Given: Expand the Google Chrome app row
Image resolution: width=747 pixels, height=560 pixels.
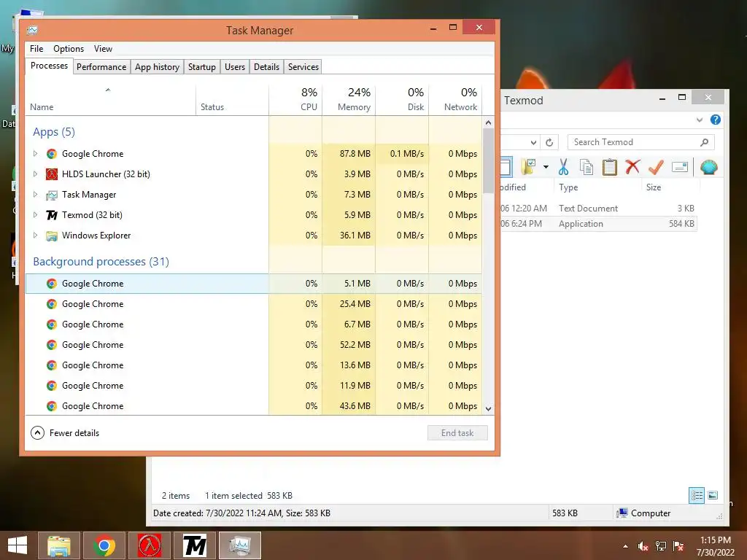Looking at the screenshot, I should (x=35, y=153).
